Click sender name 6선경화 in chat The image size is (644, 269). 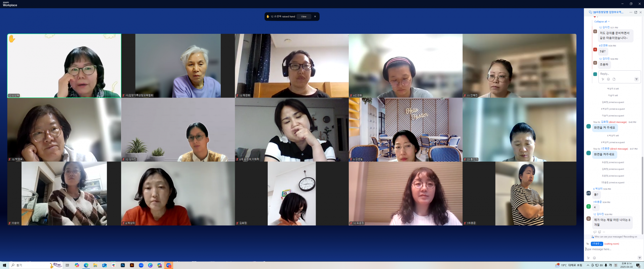tap(603, 46)
